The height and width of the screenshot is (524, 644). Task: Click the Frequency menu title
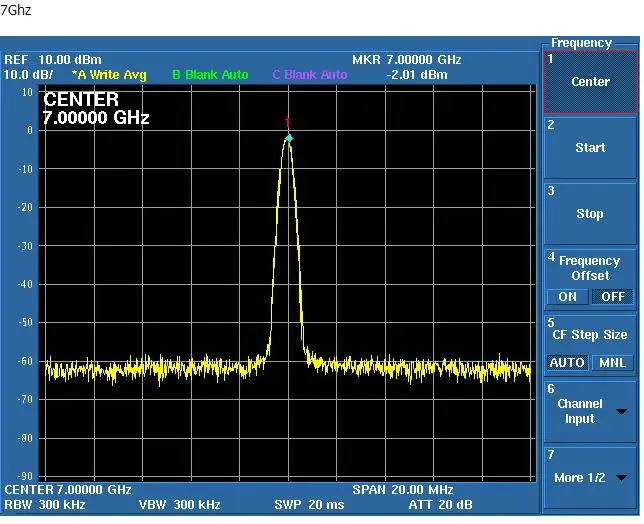click(581, 43)
